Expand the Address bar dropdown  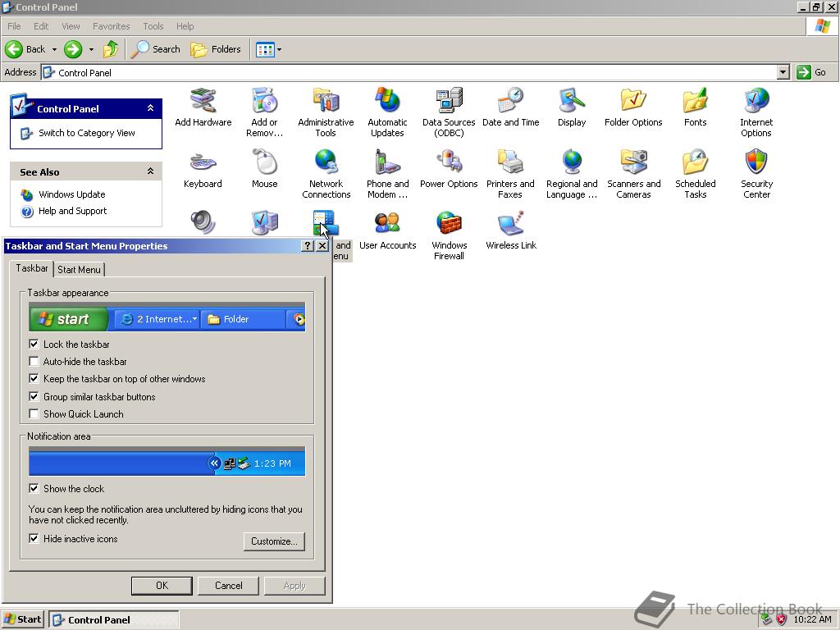coord(783,72)
